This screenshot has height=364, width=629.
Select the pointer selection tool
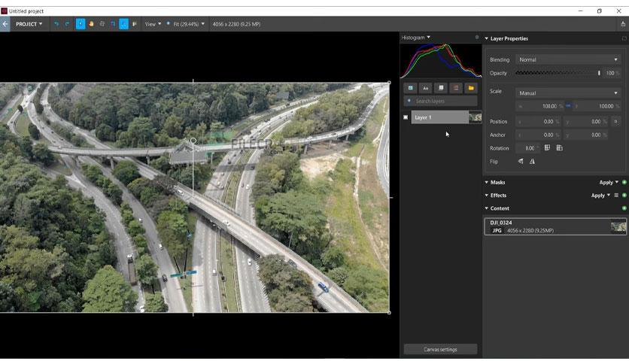click(x=81, y=24)
